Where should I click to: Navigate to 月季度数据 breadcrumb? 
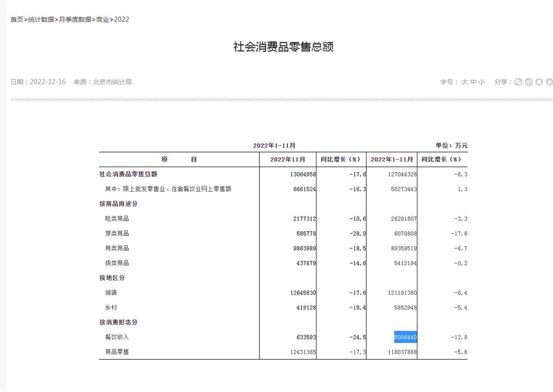click(75, 19)
